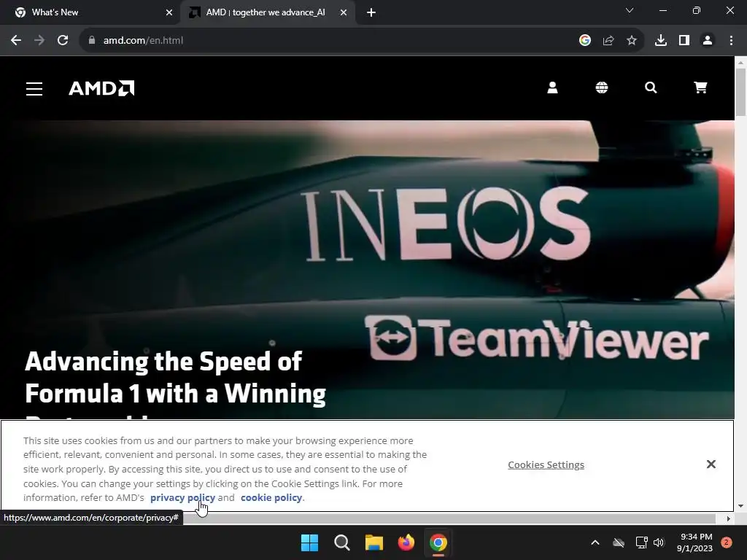Open Chrome profile avatar
Viewport: 747px width, 560px height.
[x=708, y=41]
